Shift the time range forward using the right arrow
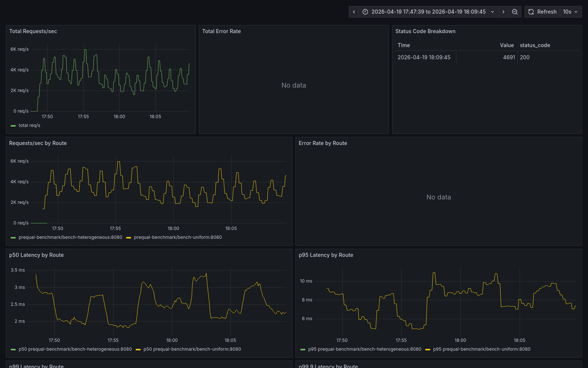The height and width of the screenshot is (368, 588). pos(503,11)
